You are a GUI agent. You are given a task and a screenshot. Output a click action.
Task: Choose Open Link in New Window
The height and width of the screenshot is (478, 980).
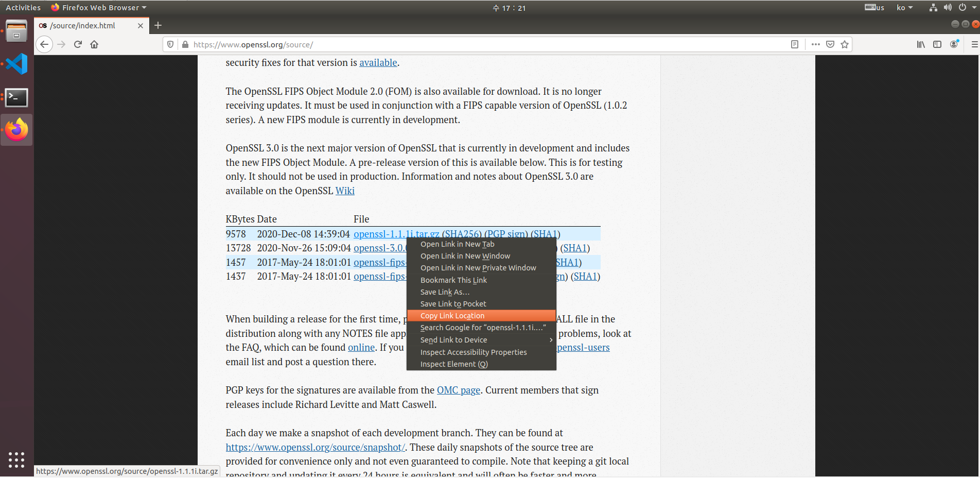point(481,256)
